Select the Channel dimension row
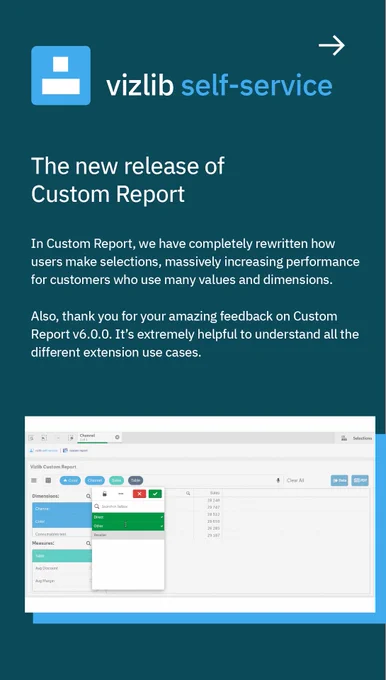Viewport: 386px width, 680px height. 62,509
